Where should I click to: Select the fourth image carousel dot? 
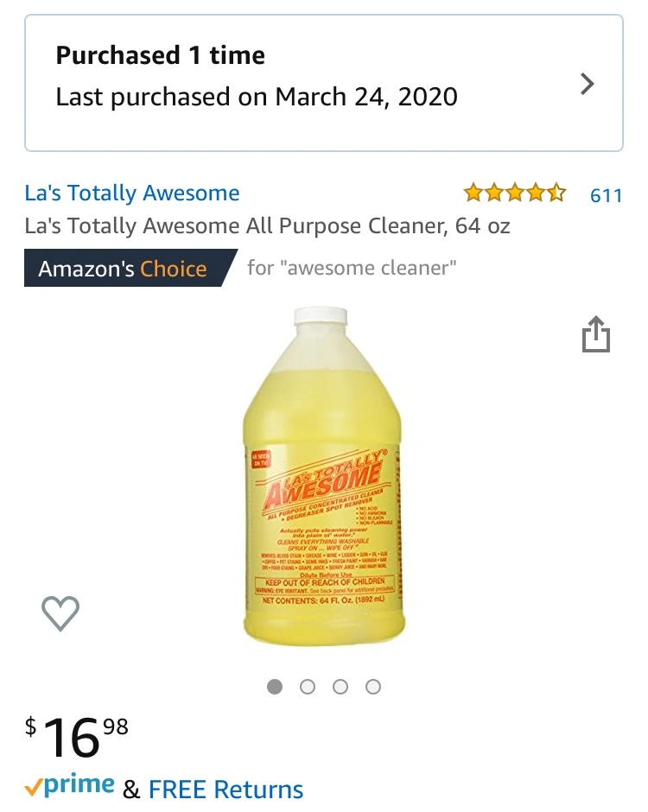pos(373,687)
